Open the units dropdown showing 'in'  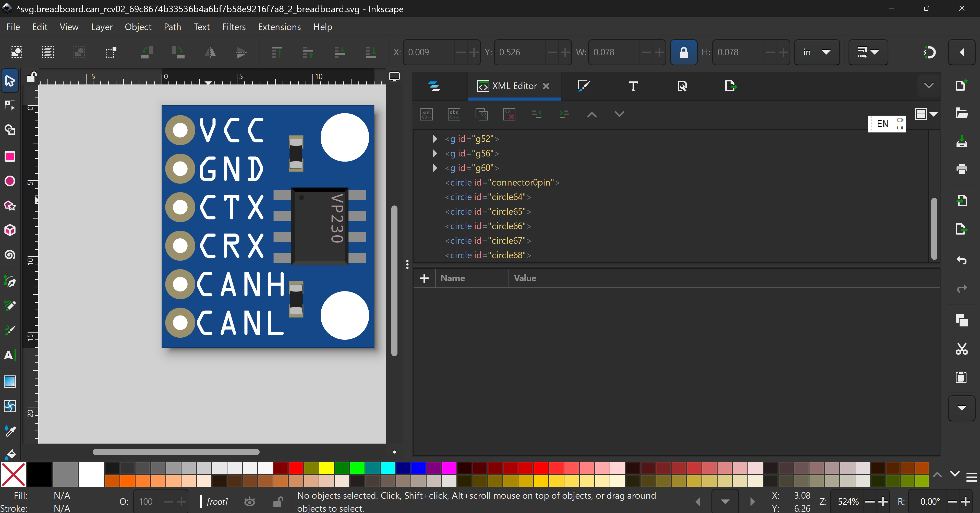(x=816, y=53)
